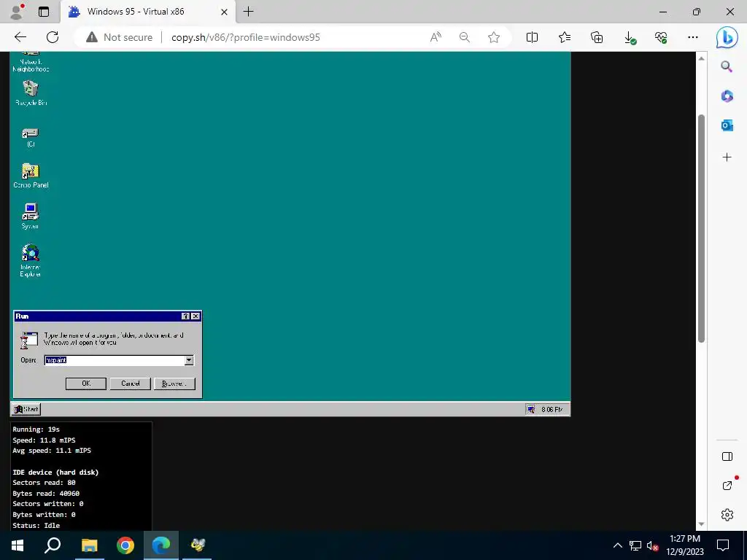
Task: Click the Windows 95 tray icon beside clock
Action: tap(531, 410)
